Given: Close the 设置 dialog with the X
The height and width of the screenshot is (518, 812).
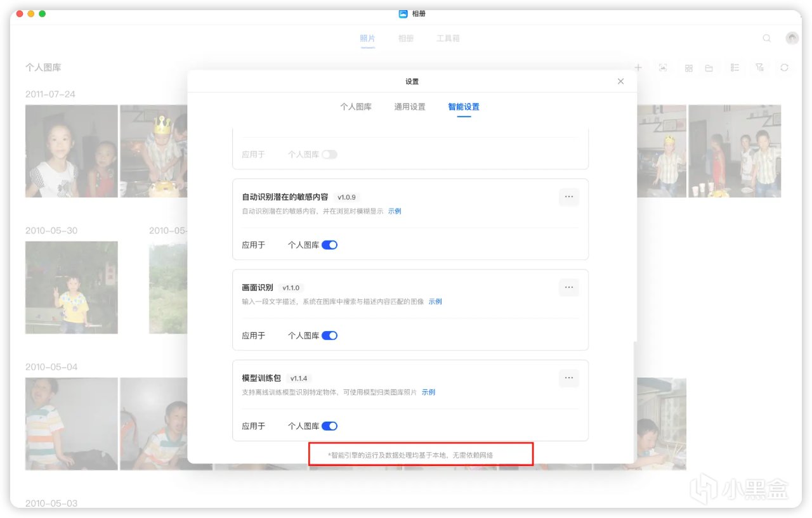Looking at the screenshot, I should (620, 81).
